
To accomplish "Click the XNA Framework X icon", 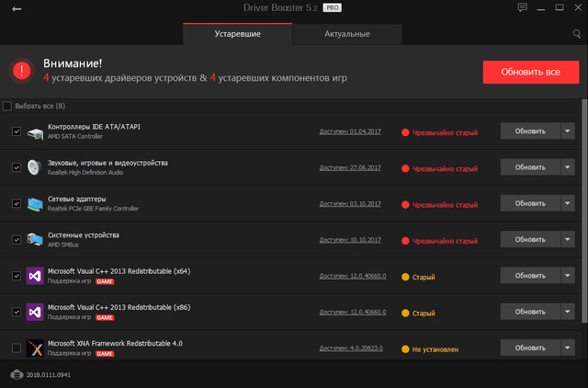I will tap(35, 348).
